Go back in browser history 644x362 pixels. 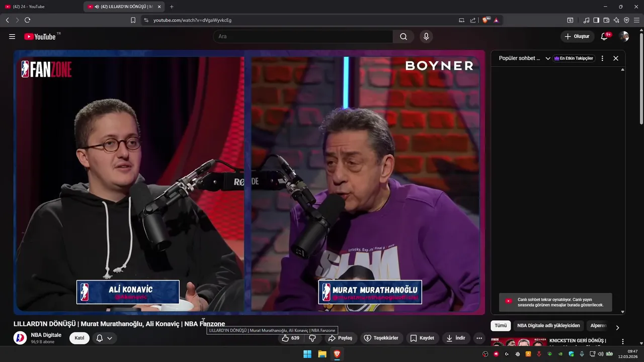pos(7,20)
